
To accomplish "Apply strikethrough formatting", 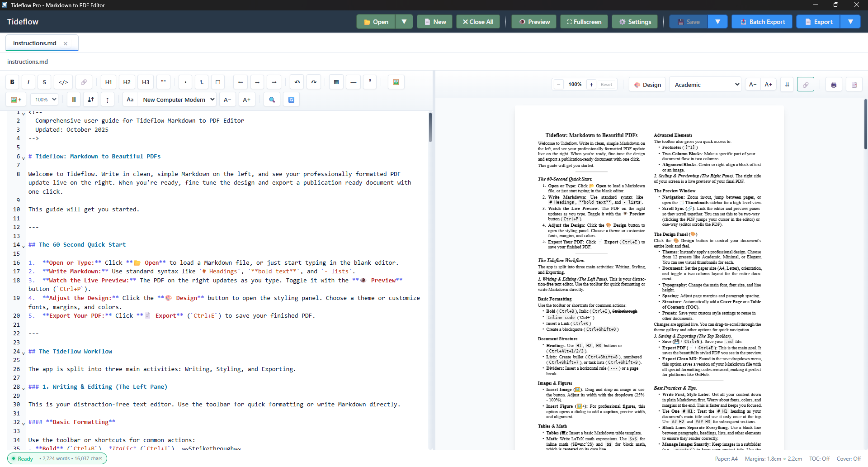I will click(44, 82).
